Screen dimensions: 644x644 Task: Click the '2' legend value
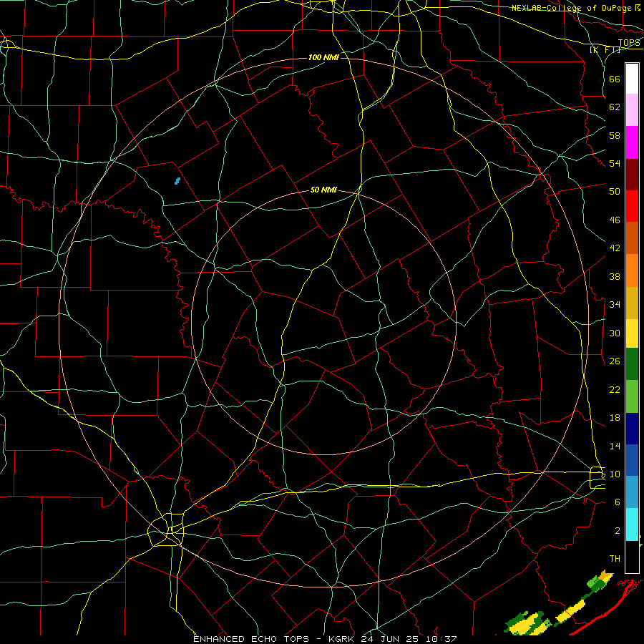tap(618, 531)
